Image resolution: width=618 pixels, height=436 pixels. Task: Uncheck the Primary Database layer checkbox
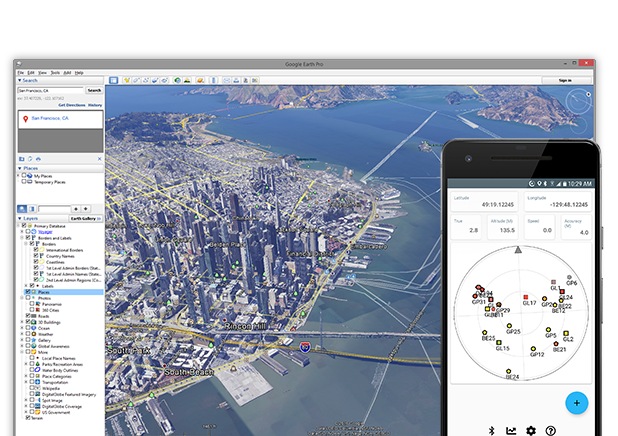(24, 225)
